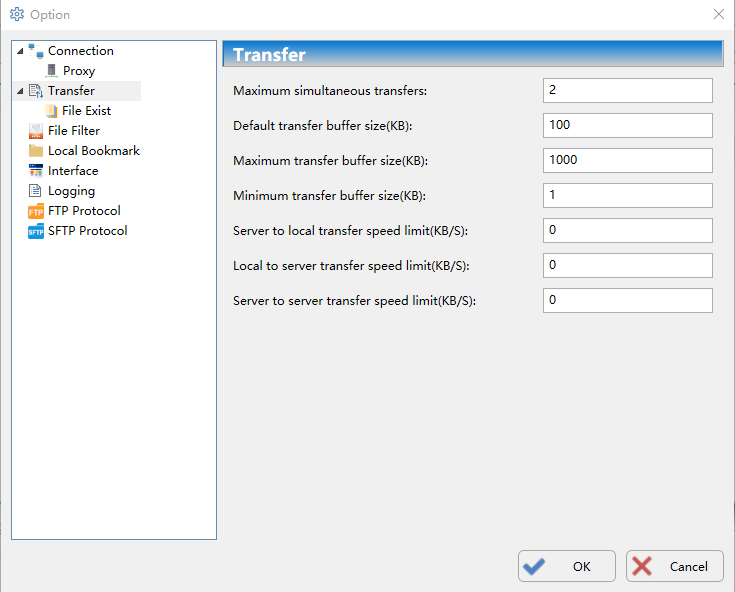Collapse the Transfer tree node arrow
This screenshot has width=735, height=592.
click(x=20, y=91)
